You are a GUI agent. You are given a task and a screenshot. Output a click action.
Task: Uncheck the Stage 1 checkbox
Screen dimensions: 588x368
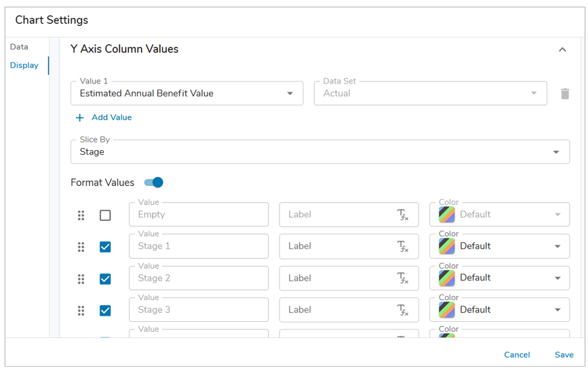(105, 246)
